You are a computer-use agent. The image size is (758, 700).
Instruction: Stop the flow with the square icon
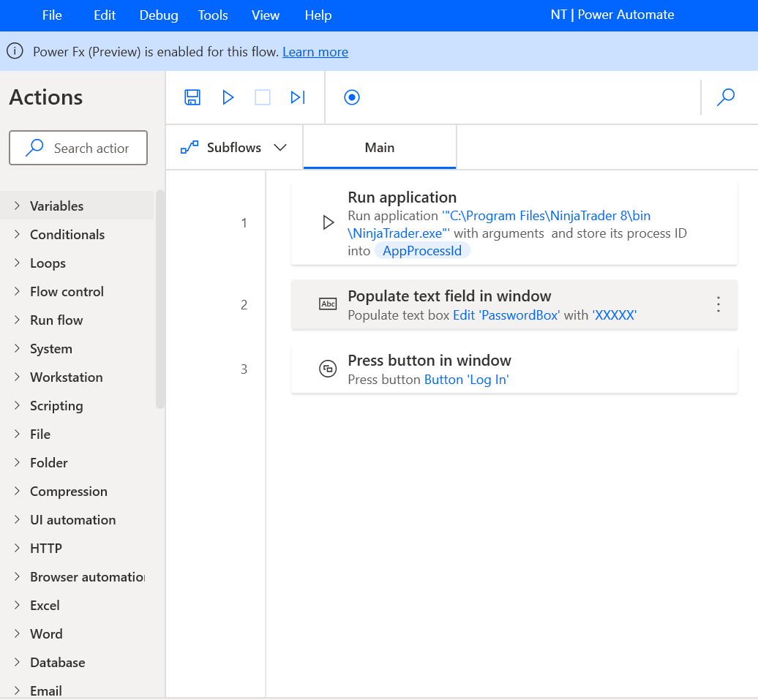click(263, 97)
